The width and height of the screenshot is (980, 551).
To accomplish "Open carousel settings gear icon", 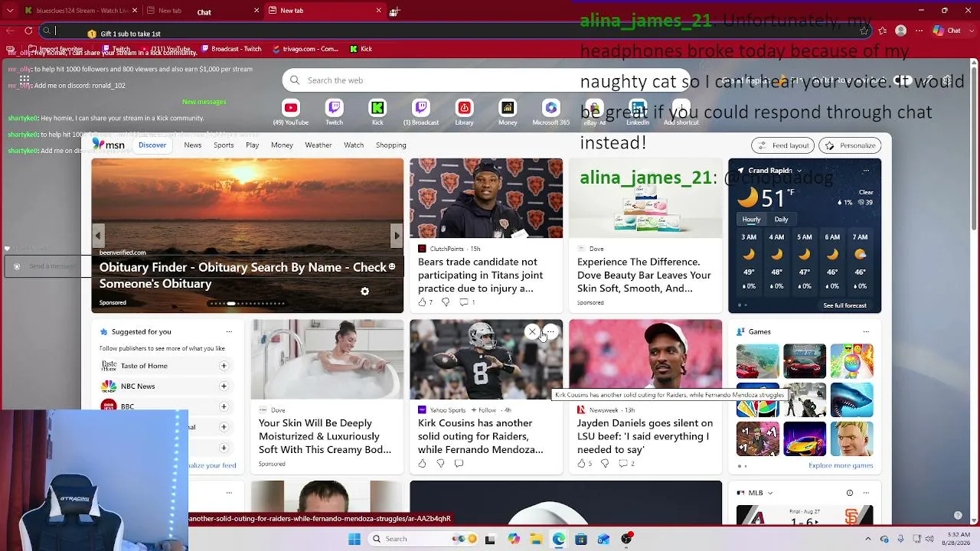I will click(364, 292).
